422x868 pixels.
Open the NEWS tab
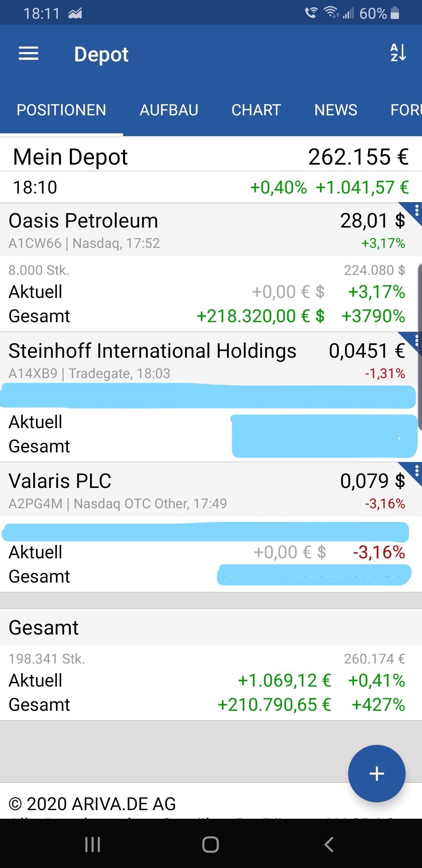click(x=336, y=110)
